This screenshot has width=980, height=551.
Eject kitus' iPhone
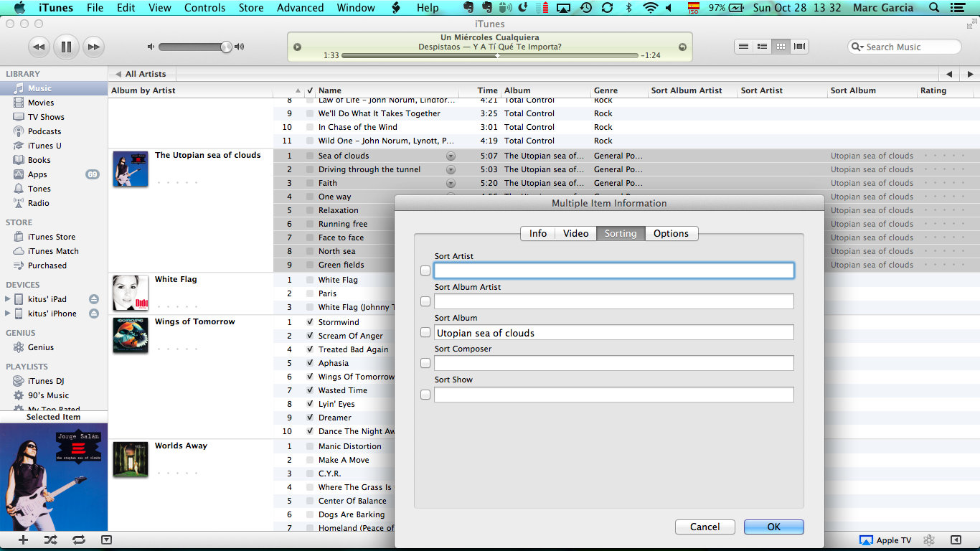tap(93, 314)
